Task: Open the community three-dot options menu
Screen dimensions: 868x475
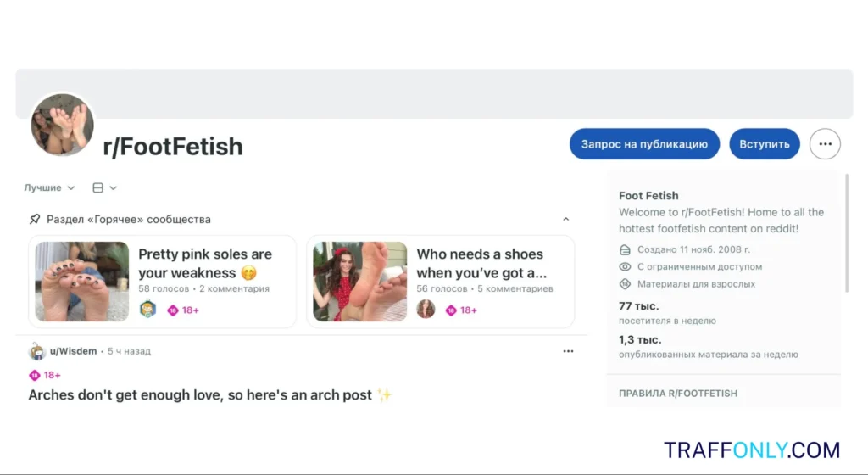Action: tap(825, 144)
